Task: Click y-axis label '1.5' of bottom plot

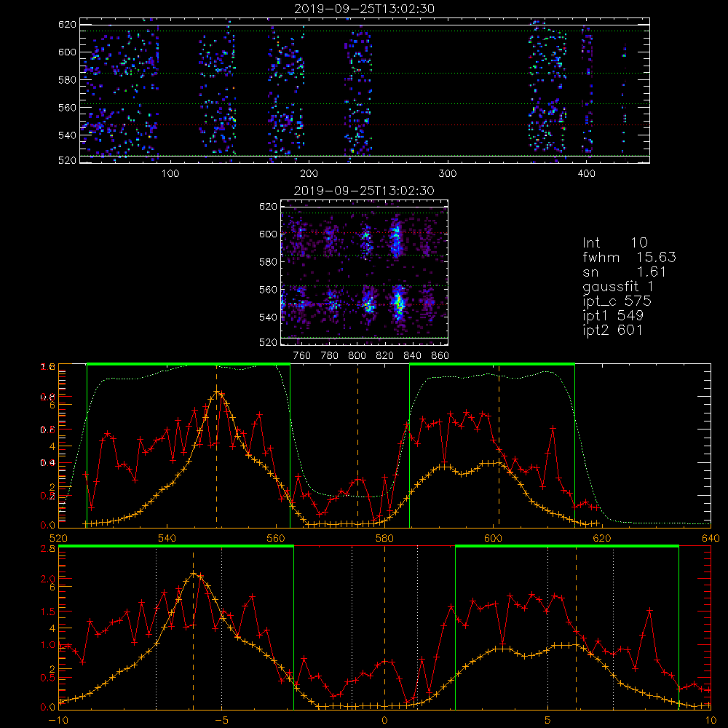Action: pyautogui.click(x=48, y=612)
